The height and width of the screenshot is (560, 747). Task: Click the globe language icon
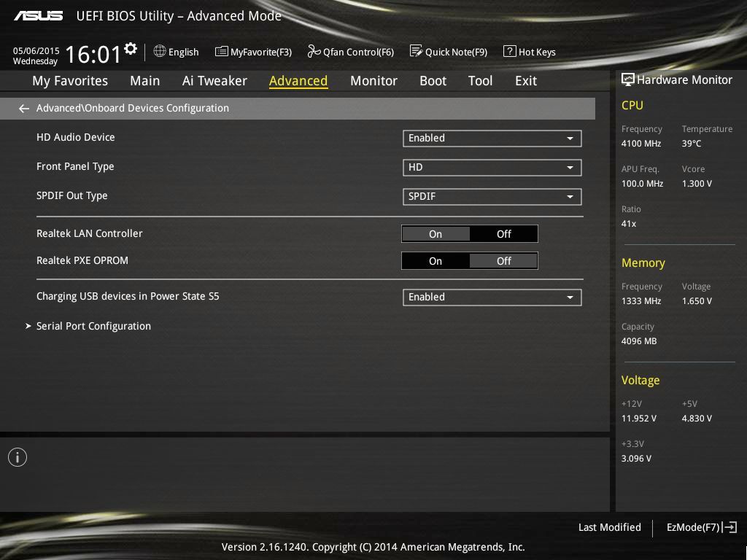pyautogui.click(x=160, y=51)
